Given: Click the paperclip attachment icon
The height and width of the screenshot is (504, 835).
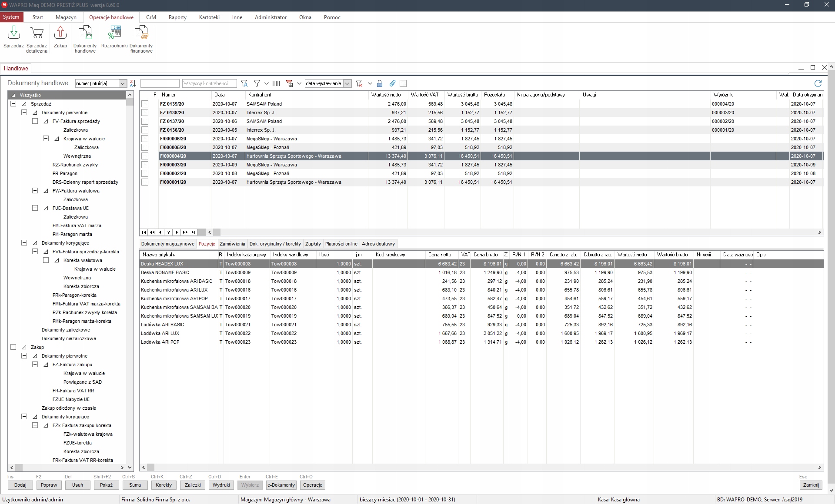Looking at the screenshot, I should pyautogui.click(x=392, y=83).
